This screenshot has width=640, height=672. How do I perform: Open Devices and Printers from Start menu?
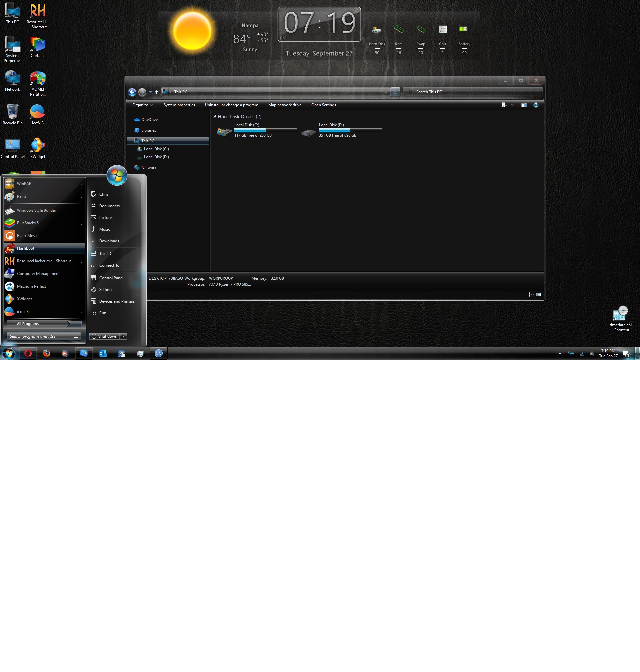pos(117,301)
